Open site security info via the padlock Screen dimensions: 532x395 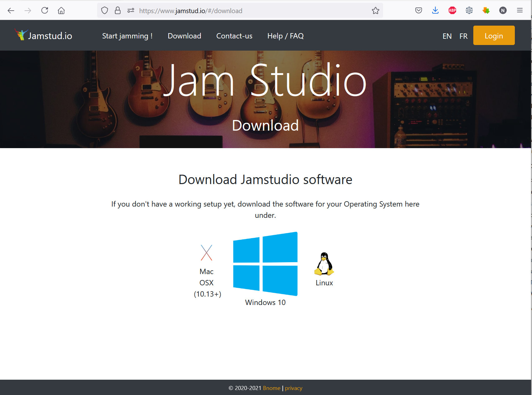(x=118, y=10)
